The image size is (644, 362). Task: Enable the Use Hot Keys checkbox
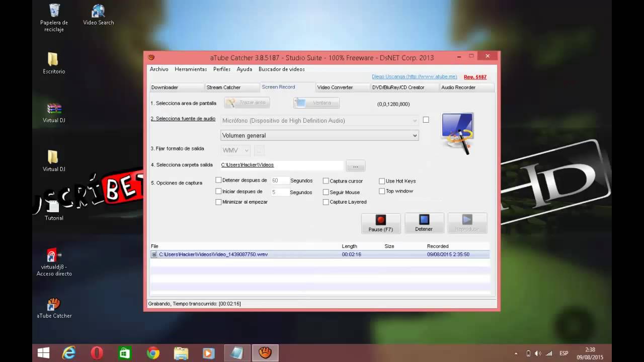pyautogui.click(x=382, y=181)
